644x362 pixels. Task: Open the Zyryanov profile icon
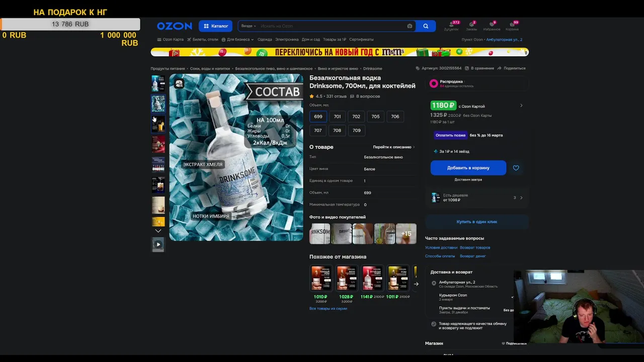coord(451,26)
